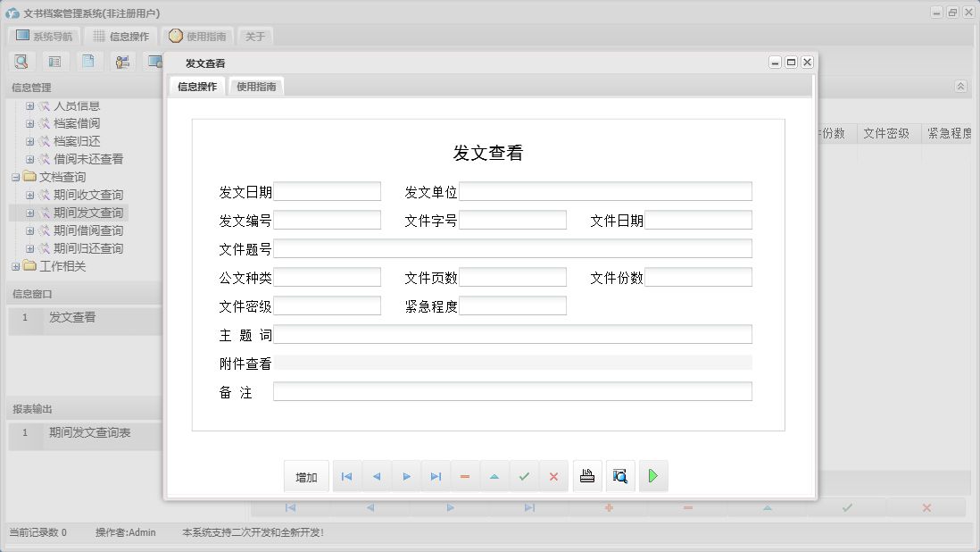Click the green execute arrow in the dialog
The height and width of the screenshot is (552, 980).
(x=653, y=476)
